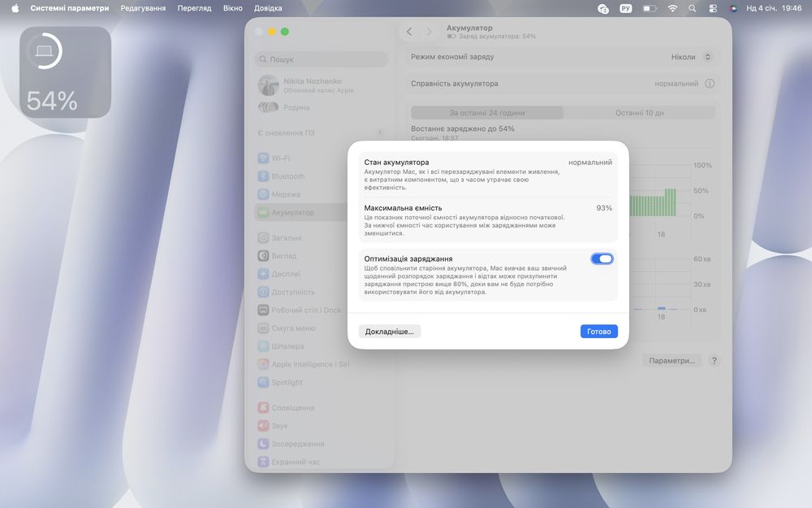The width and height of the screenshot is (812, 508).
Task: Select Робочий стіл і Dock in sidebar
Action: pos(321,310)
